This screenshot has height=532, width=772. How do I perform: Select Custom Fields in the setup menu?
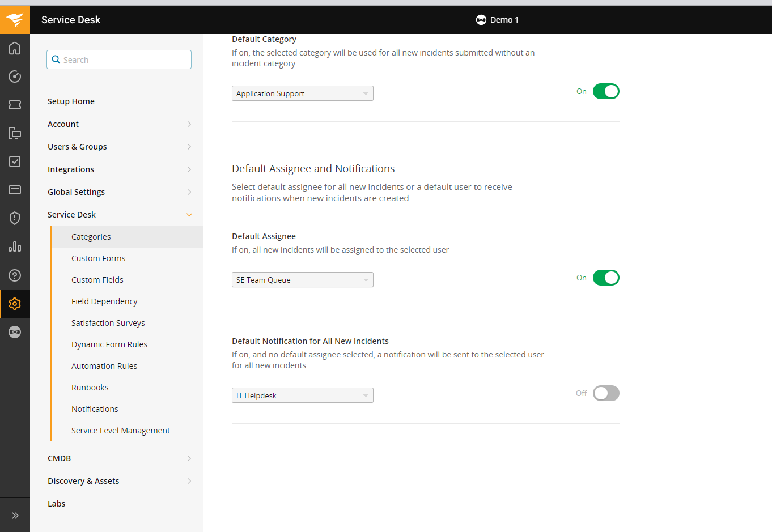click(x=97, y=280)
